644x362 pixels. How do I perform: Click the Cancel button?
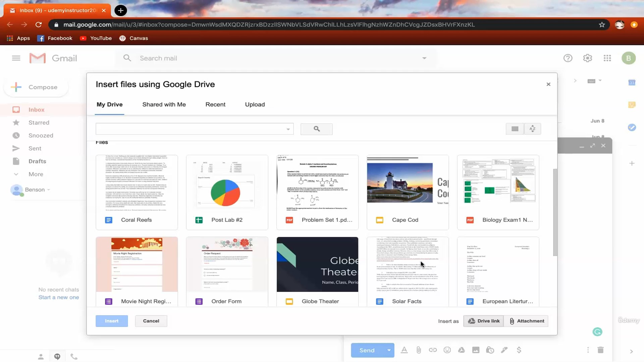pos(151,321)
